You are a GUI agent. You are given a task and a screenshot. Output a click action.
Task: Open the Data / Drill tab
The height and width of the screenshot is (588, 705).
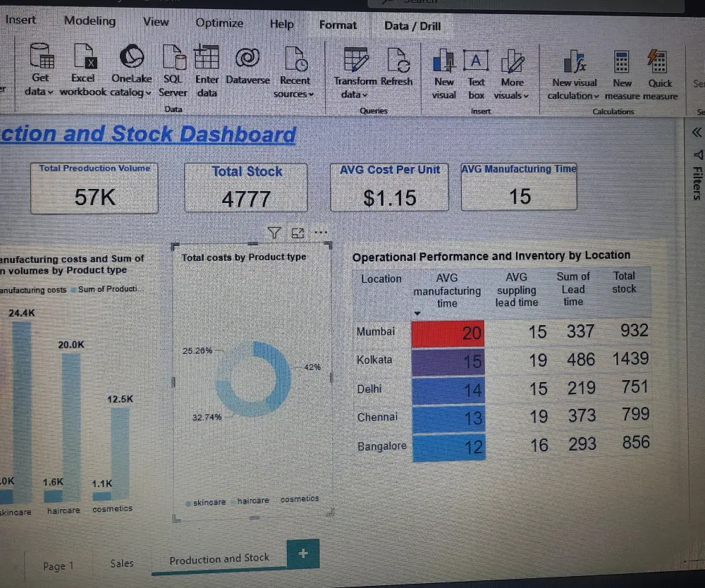(x=412, y=26)
